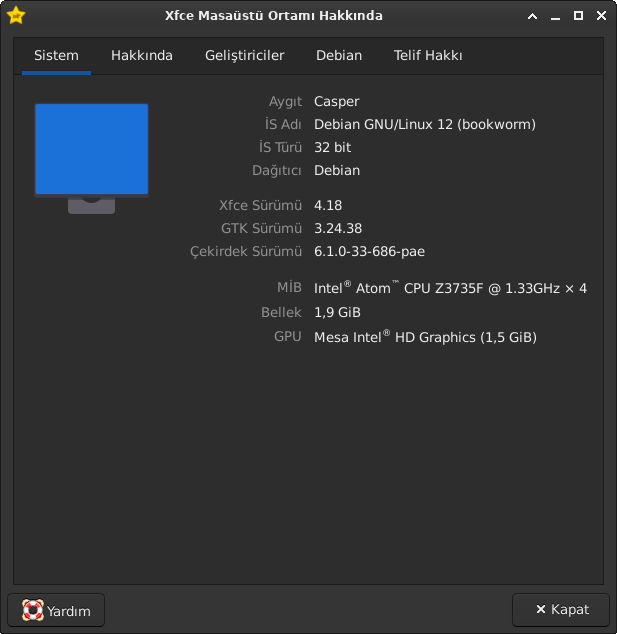Roll up window with the up-arrow button
The image size is (617, 634).
point(532,16)
